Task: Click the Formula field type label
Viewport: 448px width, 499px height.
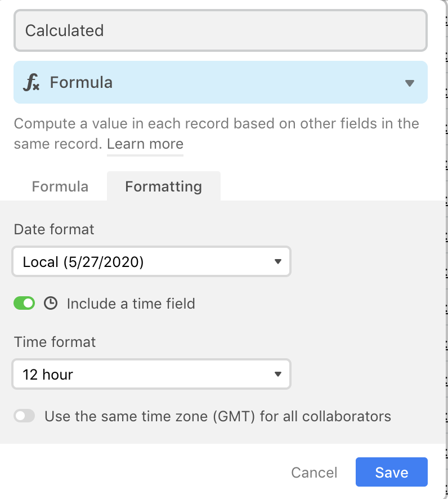Action: 81,82
